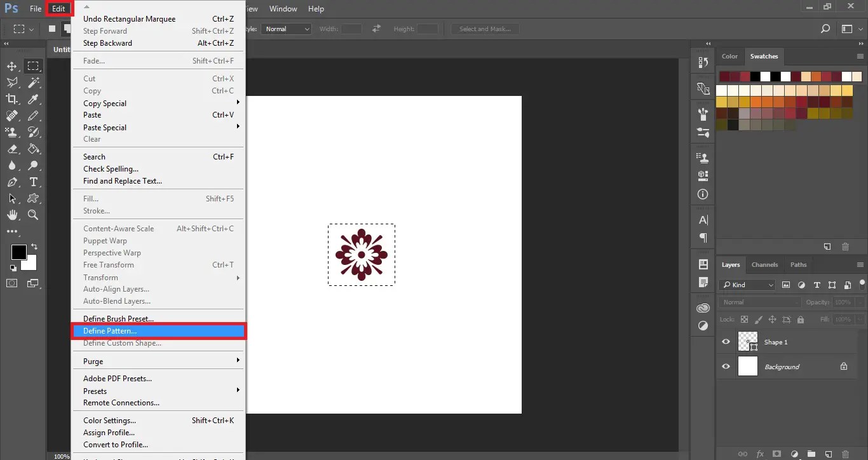Select the Clone Stamp tool
Viewport: 868px width, 460px height.
11,132
